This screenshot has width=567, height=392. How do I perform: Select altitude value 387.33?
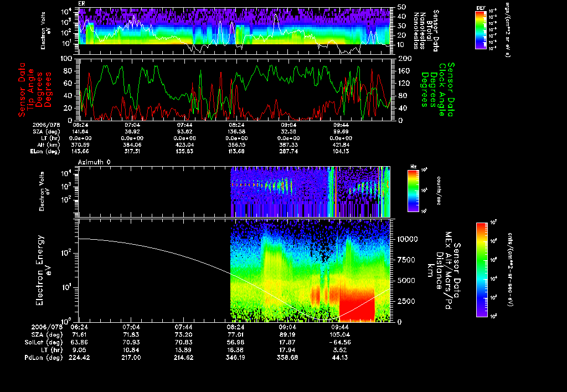(288, 145)
